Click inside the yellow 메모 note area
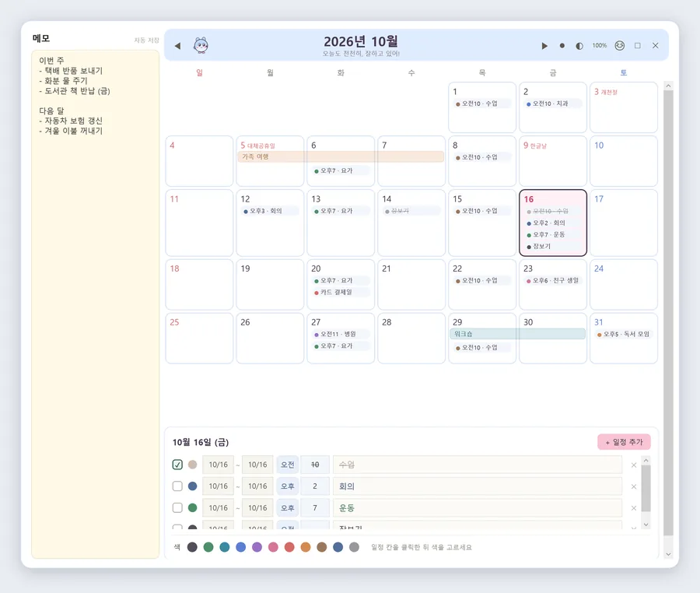700x593 pixels. pos(95,304)
